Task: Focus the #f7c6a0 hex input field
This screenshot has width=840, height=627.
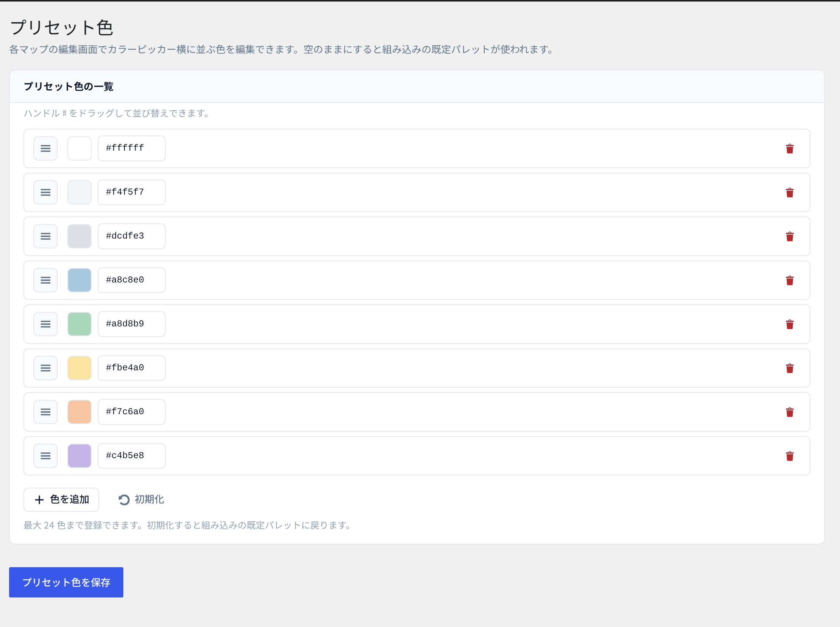Action: tap(132, 412)
